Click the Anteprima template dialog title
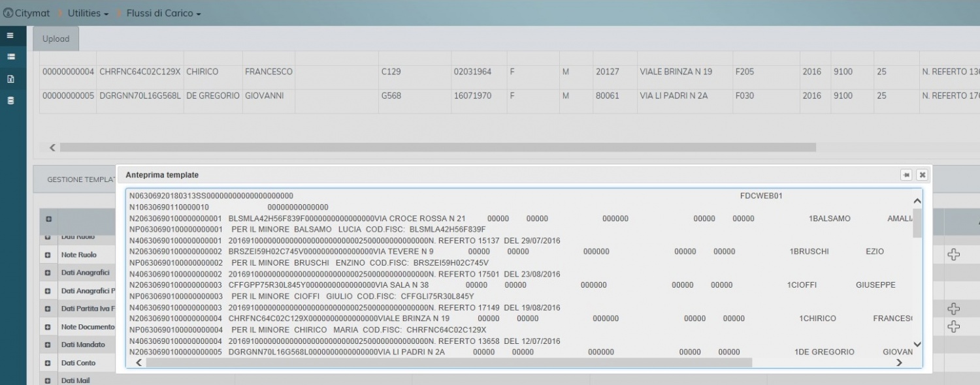Screen dimensions: 980x385 coord(162,175)
